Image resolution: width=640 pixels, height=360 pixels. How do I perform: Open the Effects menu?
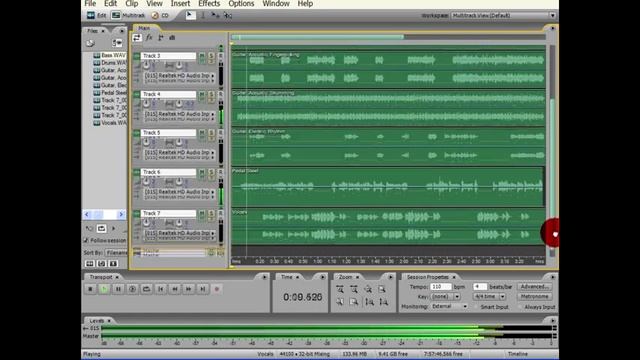209,4
